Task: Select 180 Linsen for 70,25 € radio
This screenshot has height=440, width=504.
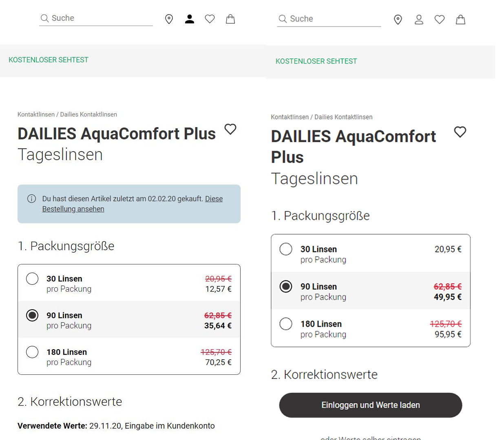Action: tap(32, 352)
